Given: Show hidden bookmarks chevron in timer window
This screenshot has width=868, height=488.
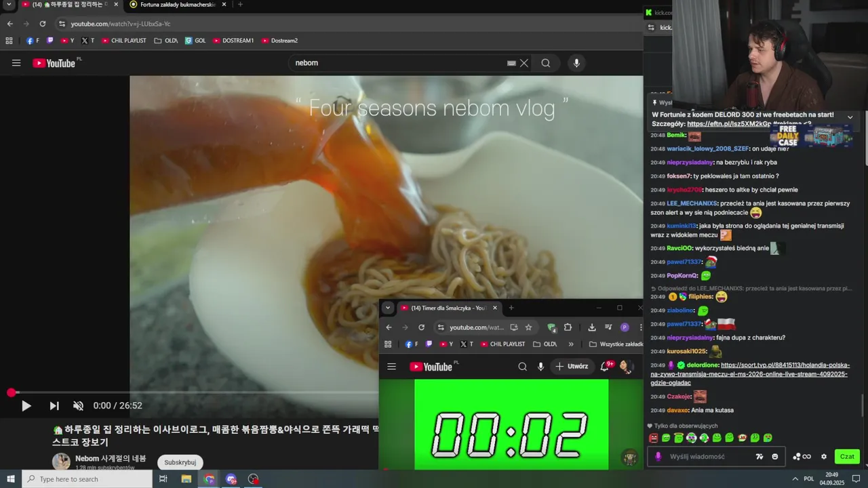Looking at the screenshot, I should pos(571,344).
